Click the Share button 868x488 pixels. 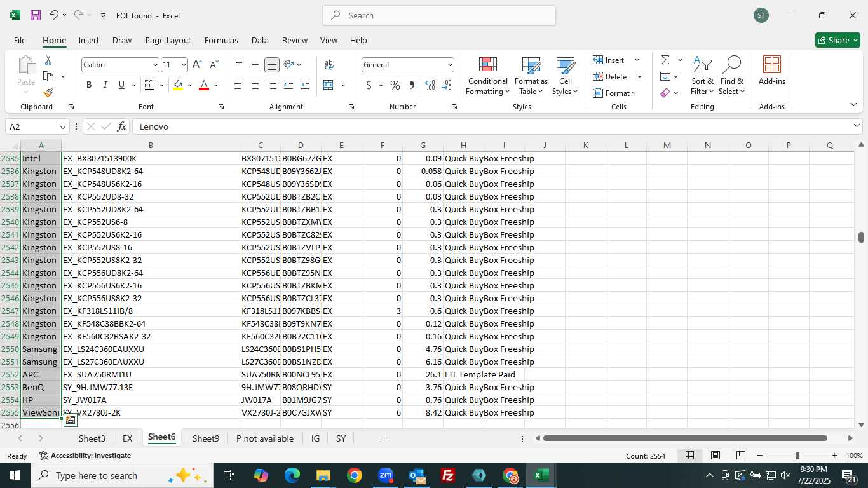[x=837, y=40]
